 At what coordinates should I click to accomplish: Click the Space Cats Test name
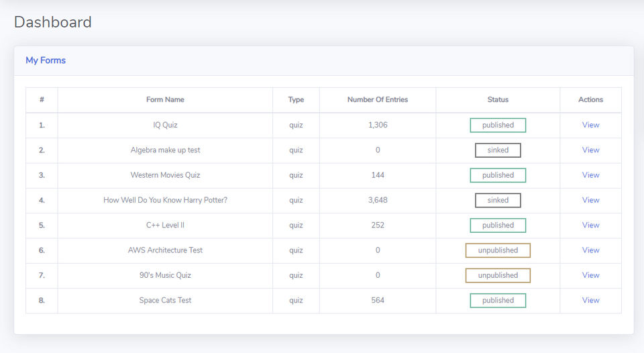point(165,301)
